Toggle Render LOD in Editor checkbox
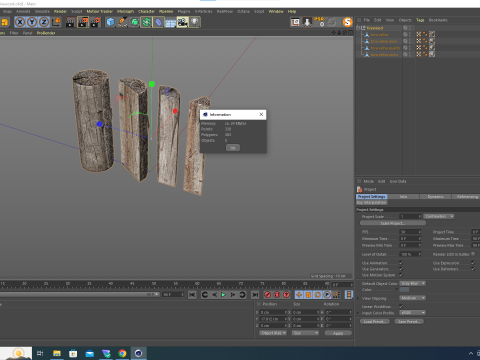Screen dimensions: 480x360 [x=473, y=254]
